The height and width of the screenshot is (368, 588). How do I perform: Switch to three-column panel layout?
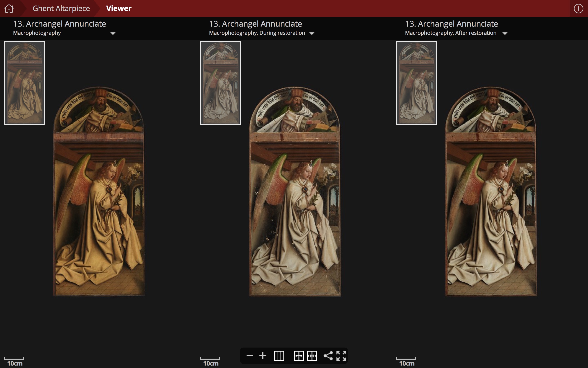coord(279,356)
